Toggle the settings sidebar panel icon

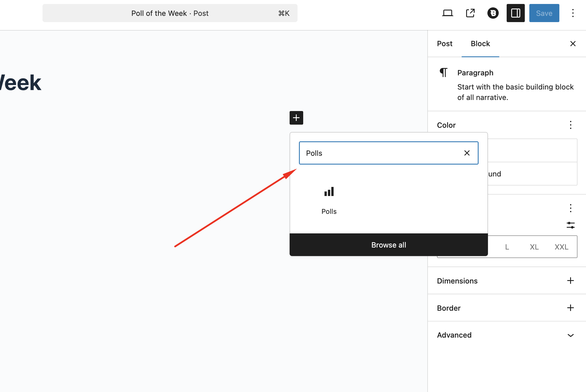coord(515,13)
